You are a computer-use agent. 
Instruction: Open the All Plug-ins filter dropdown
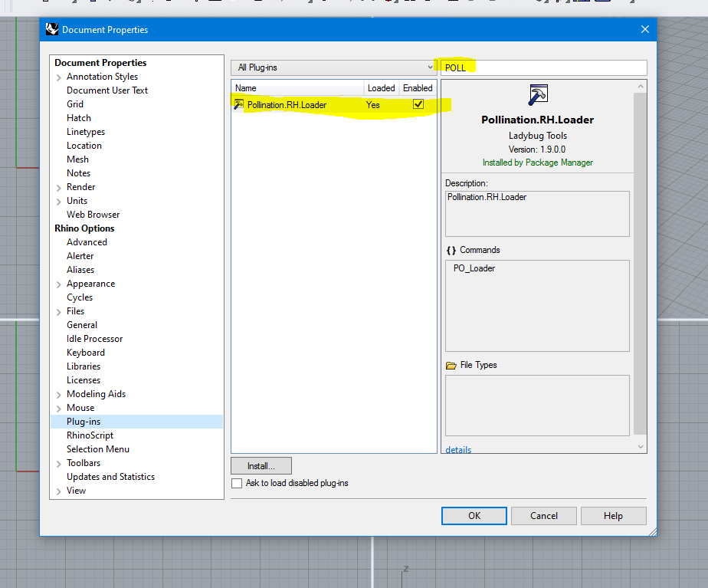click(x=333, y=67)
